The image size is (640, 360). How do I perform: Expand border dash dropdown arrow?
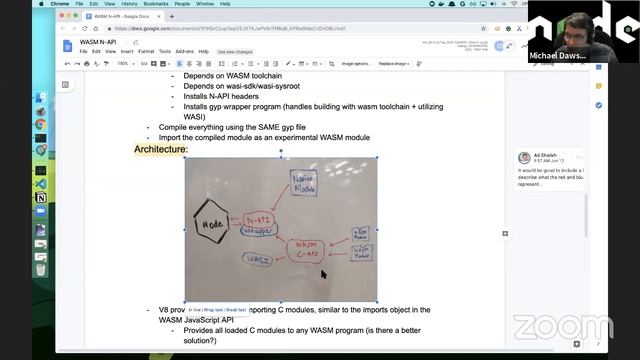(320, 64)
